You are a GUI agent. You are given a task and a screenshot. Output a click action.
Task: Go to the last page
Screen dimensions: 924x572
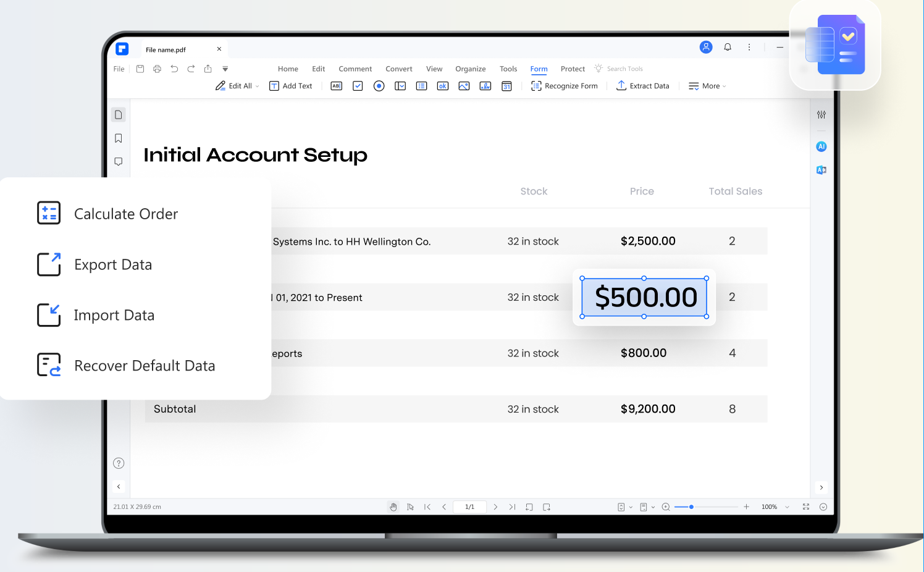pos(512,507)
